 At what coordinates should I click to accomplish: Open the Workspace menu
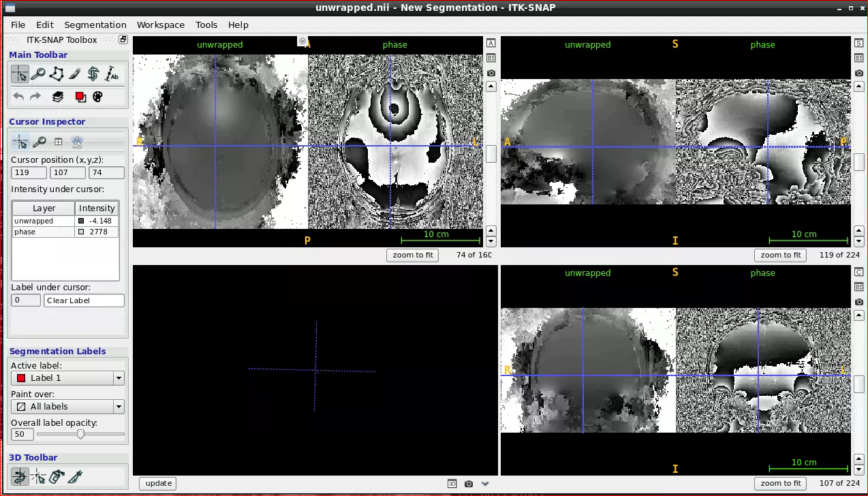click(161, 25)
